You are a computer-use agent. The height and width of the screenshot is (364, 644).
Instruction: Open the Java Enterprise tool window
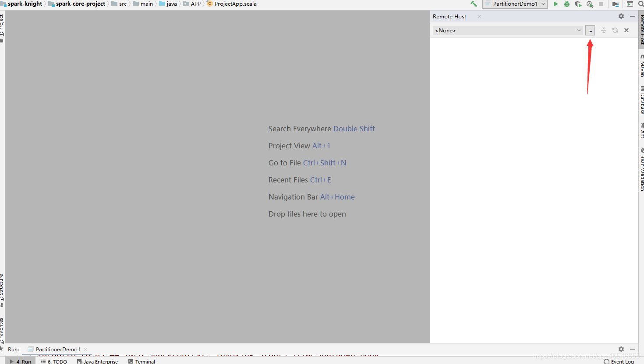97,361
